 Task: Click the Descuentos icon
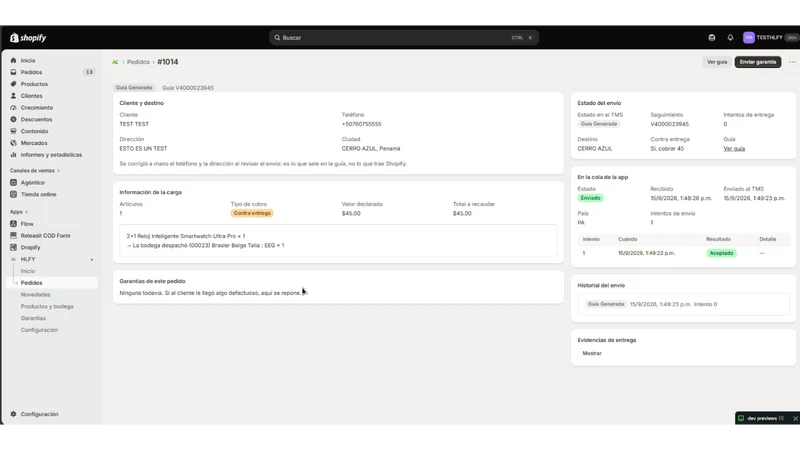[13, 119]
